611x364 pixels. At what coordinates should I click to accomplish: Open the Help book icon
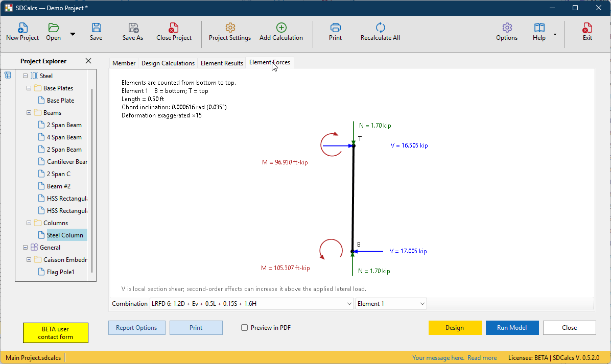click(539, 28)
